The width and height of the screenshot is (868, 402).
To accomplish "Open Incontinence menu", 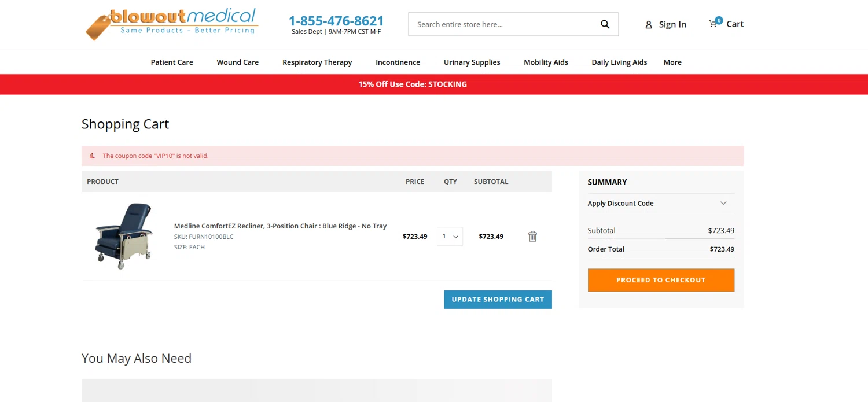I will [398, 62].
